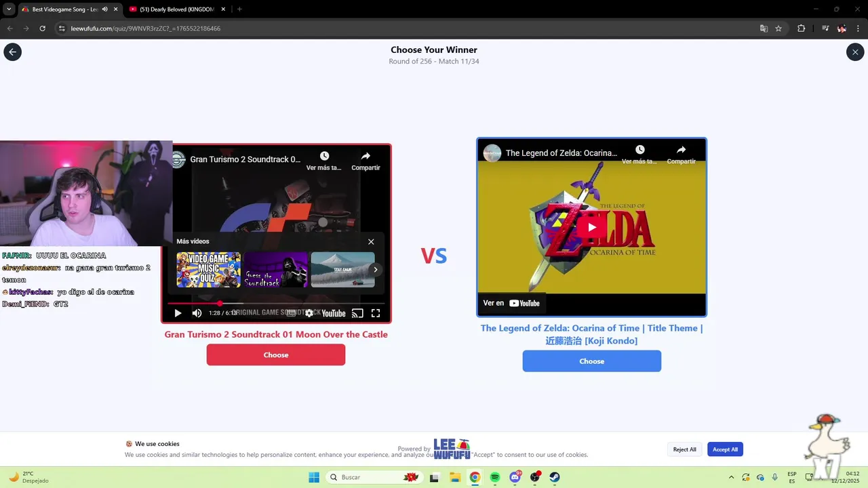Open the Lee Wufufu logo link
868x488 pixels.
[x=452, y=449]
